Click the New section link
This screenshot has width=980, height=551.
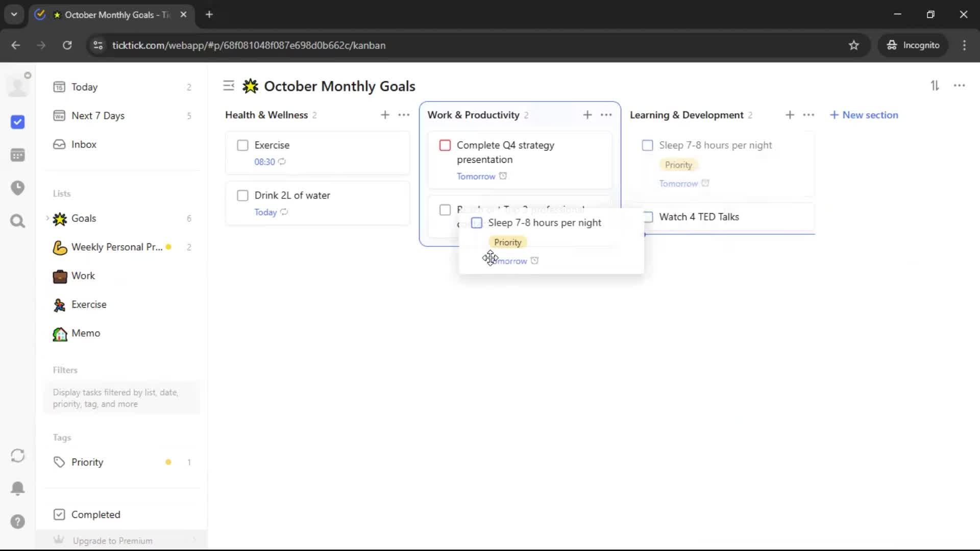click(864, 115)
